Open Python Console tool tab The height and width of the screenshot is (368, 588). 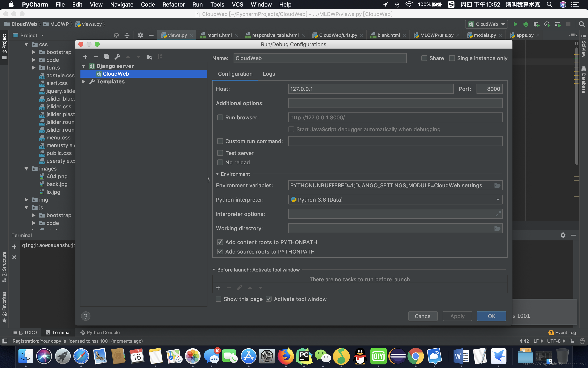click(100, 332)
